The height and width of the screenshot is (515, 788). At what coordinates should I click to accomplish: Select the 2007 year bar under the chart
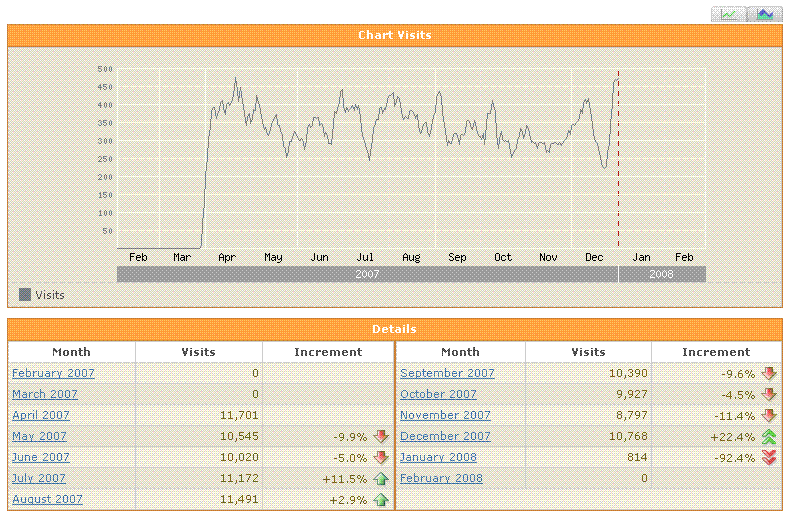pos(367,274)
